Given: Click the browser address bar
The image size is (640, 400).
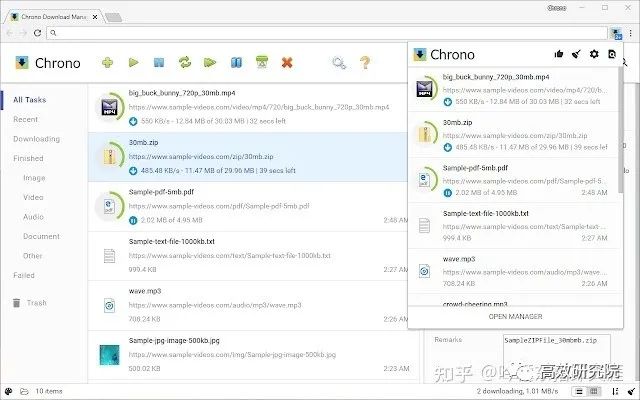Looking at the screenshot, I should 327,33.
